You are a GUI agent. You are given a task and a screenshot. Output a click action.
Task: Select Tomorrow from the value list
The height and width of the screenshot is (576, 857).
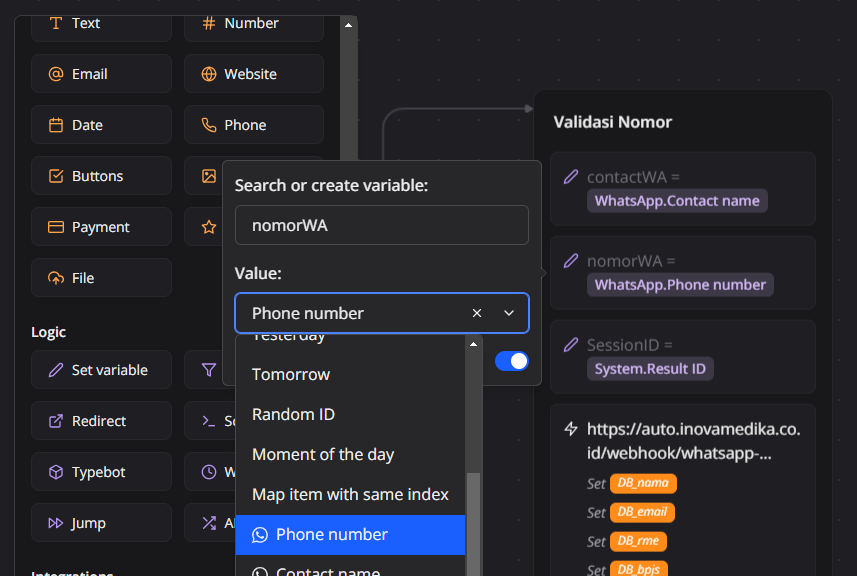[x=291, y=374]
